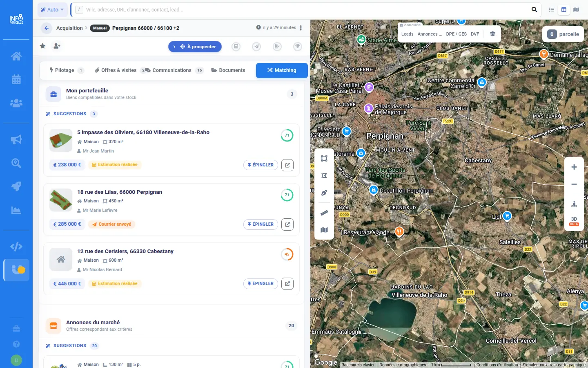Pin the 18 rue des Lilas property

coord(261,224)
